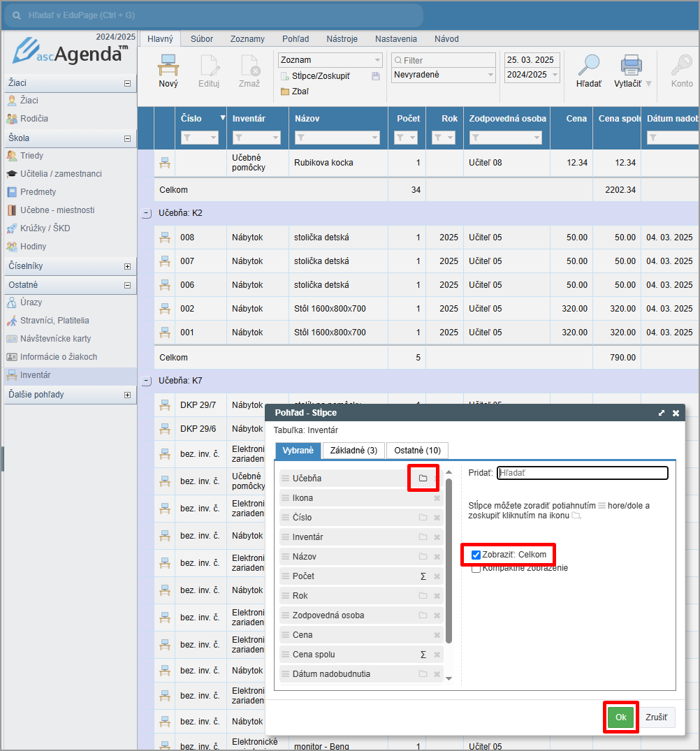Click the column list vertical scrollbar
The width and height of the screenshot is (700, 751).
pos(449,559)
